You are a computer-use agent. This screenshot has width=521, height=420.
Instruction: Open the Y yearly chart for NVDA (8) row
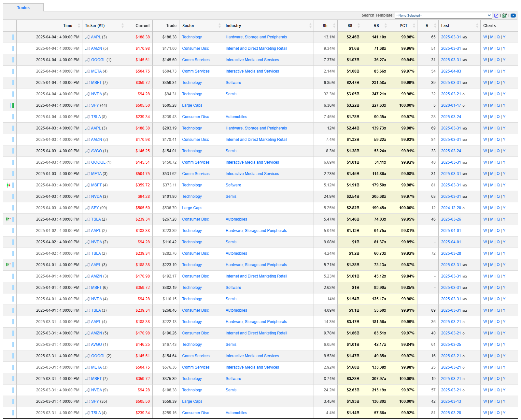(504, 94)
